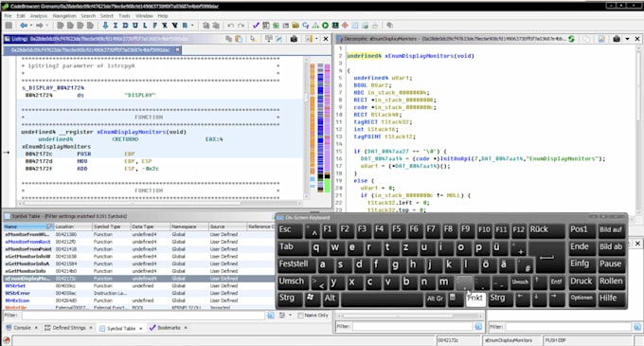This screenshot has height=346, width=644.
Task: Undo the last action in the toolbar
Action: coord(231,26)
